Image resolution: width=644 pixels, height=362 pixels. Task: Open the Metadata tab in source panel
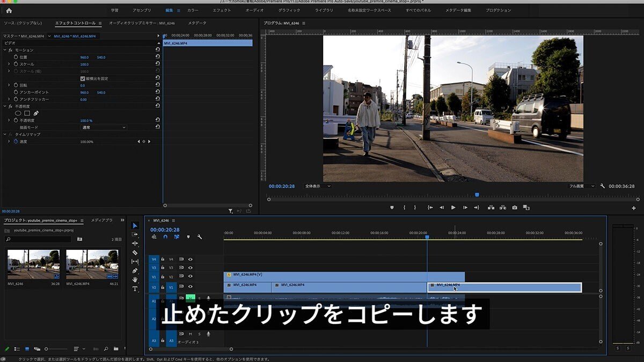[x=197, y=23]
